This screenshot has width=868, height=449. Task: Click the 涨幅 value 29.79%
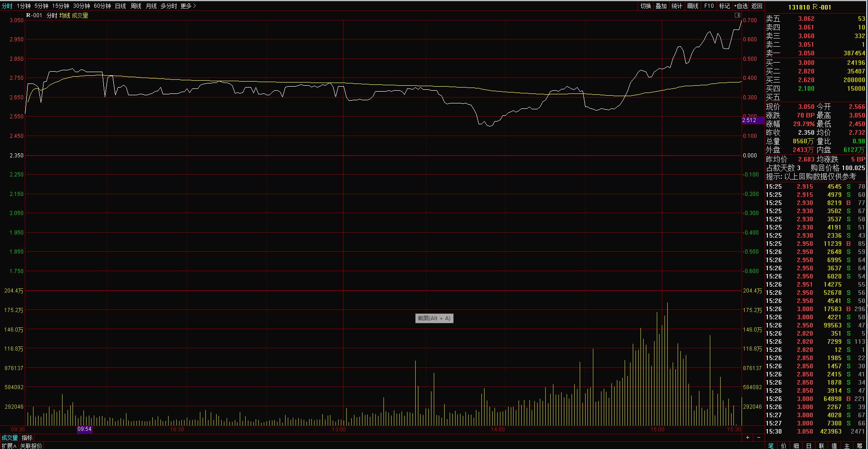804,124
